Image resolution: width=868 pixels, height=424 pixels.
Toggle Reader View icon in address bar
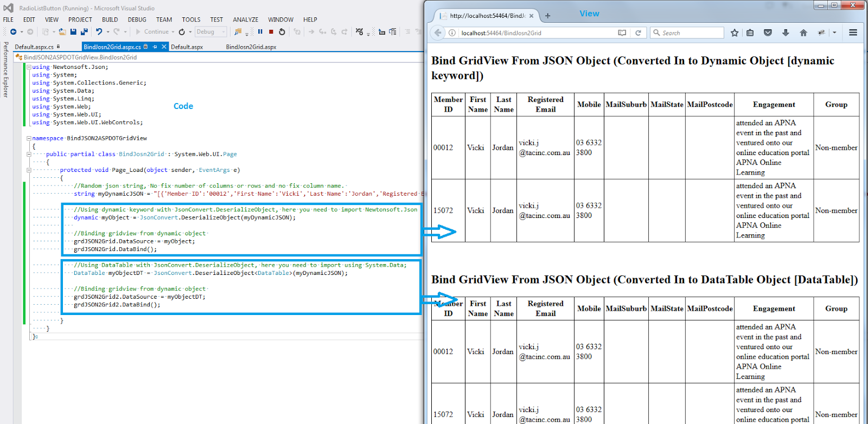tap(622, 33)
